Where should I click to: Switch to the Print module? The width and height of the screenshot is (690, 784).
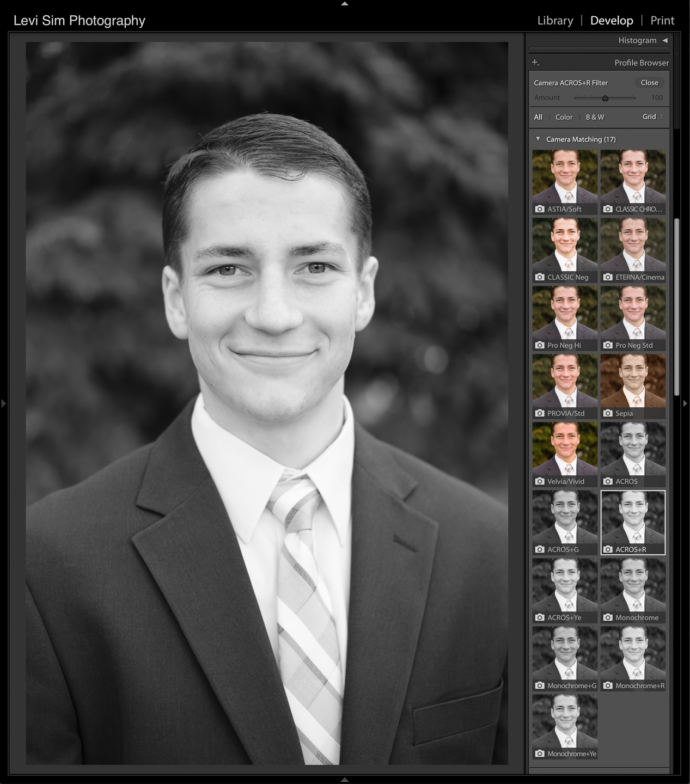(x=662, y=21)
